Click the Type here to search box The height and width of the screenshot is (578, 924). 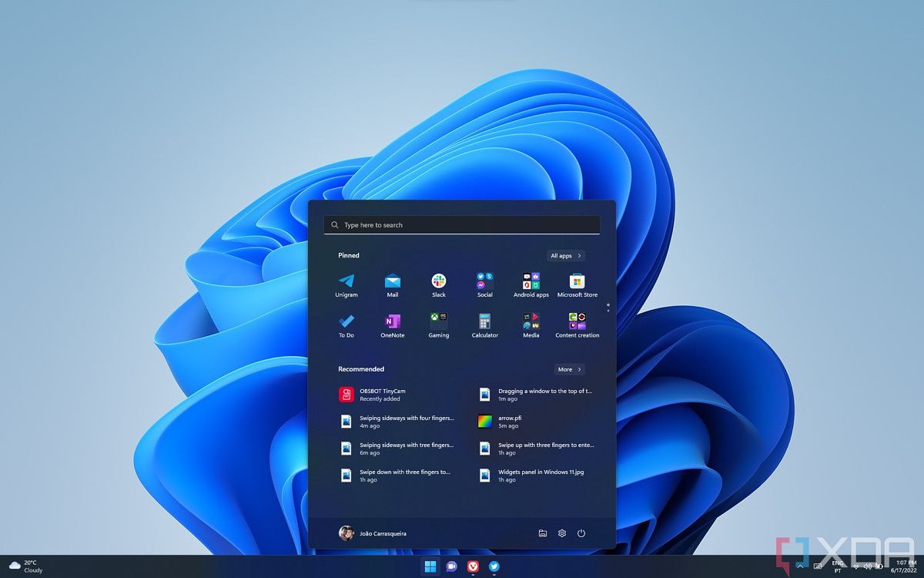coord(462,225)
